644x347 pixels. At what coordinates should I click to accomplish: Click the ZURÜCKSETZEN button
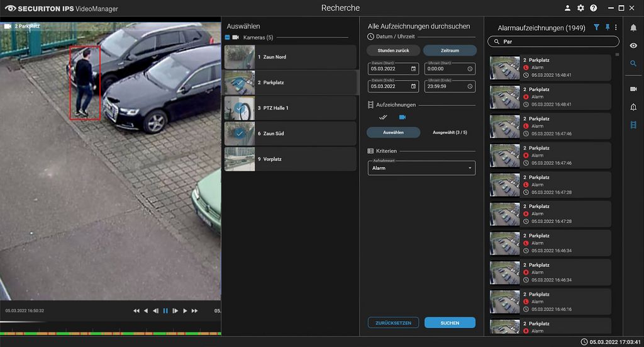coord(393,323)
